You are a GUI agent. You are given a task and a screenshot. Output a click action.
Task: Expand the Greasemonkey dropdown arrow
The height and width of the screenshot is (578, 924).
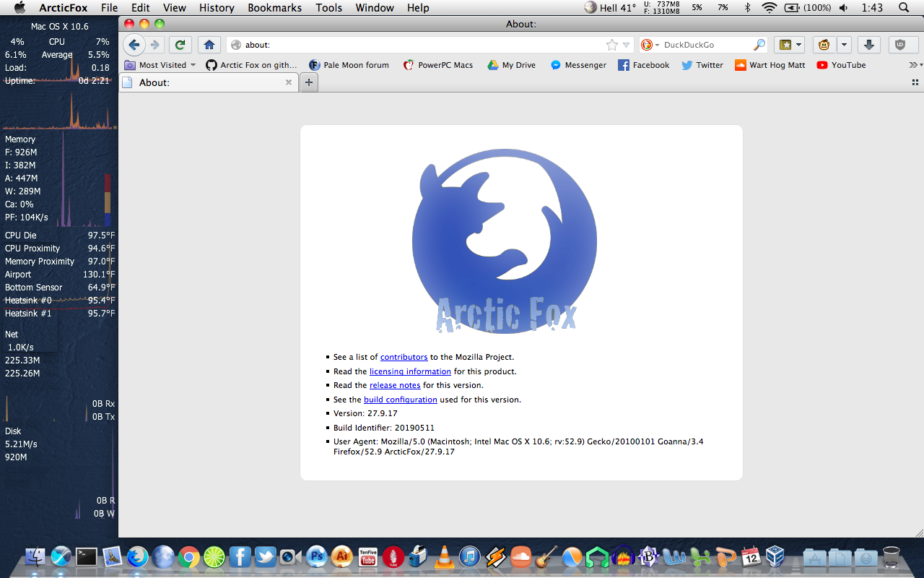tap(844, 45)
